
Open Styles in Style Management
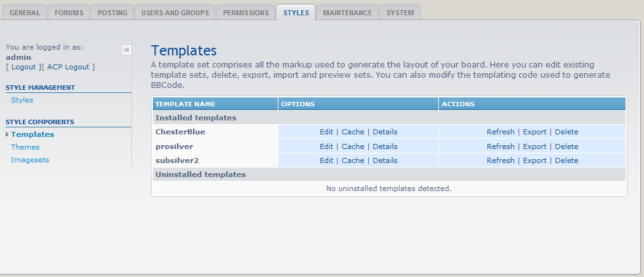(x=22, y=100)
